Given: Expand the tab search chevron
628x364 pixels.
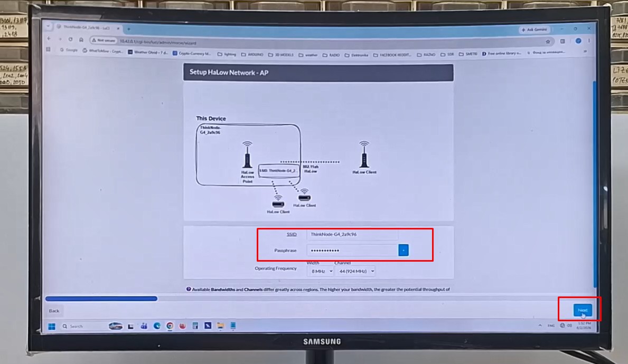Looking at the screenshot, I should point(48,26).
